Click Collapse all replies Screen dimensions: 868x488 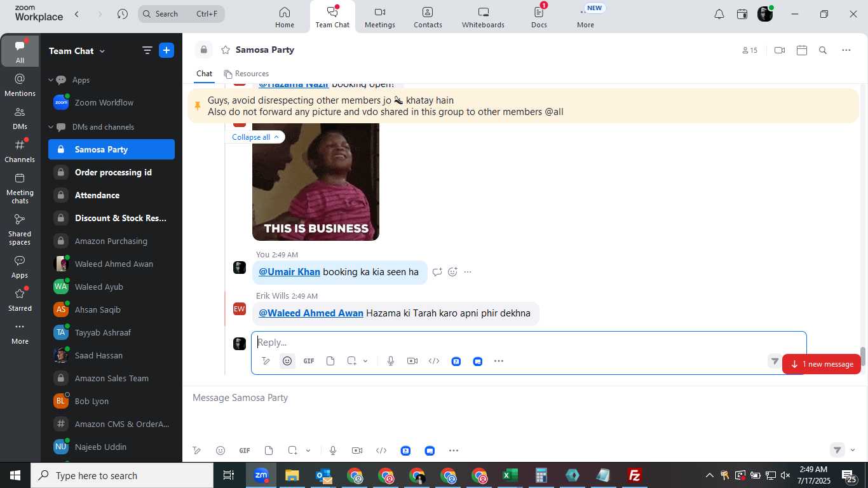255,137
